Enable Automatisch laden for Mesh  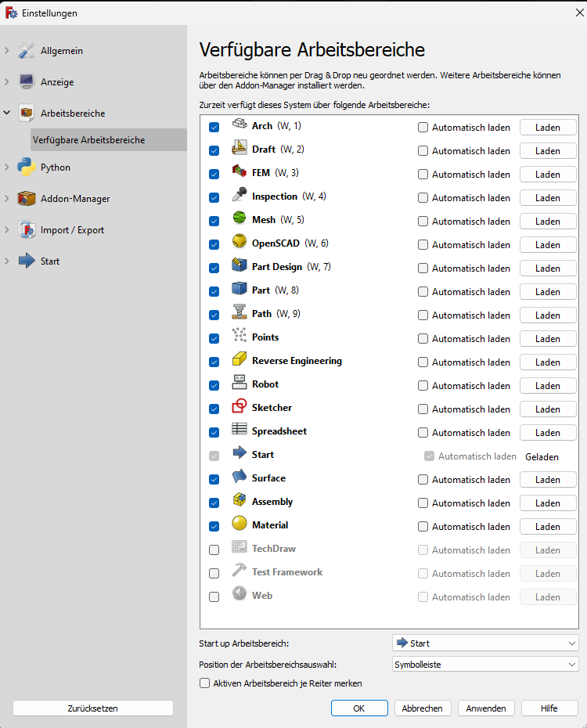(423, 221)
